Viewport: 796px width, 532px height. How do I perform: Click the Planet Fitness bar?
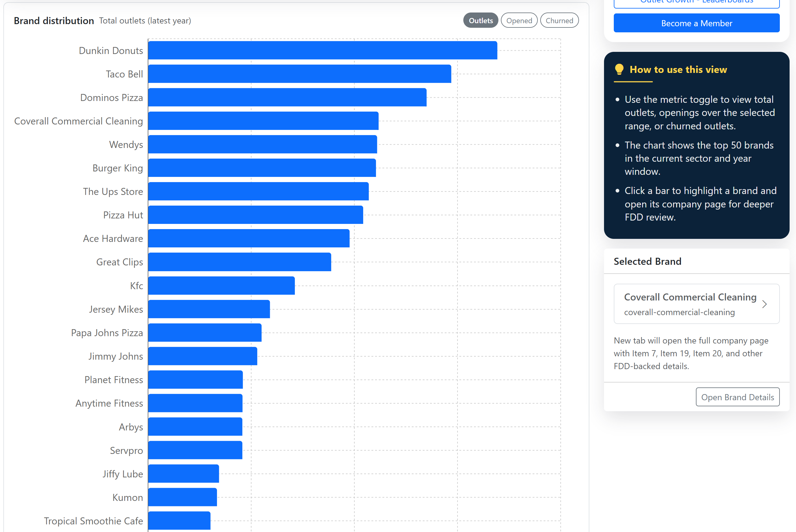click(x=195, y=379)
